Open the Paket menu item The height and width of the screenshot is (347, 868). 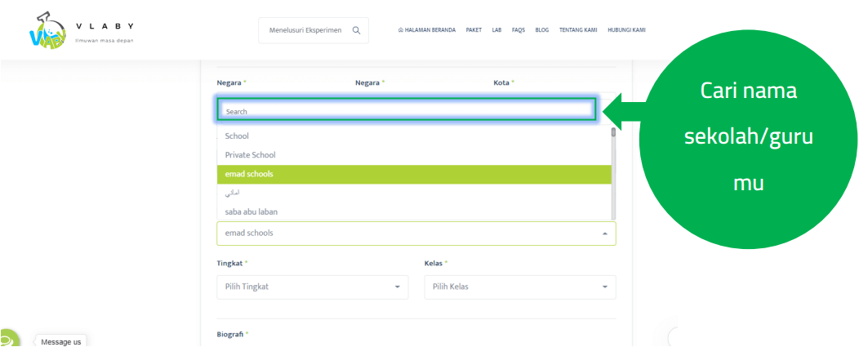(474, 30)
